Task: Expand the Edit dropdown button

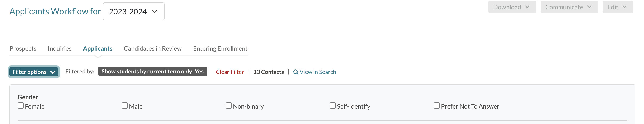Action: (x=617, y=7)
